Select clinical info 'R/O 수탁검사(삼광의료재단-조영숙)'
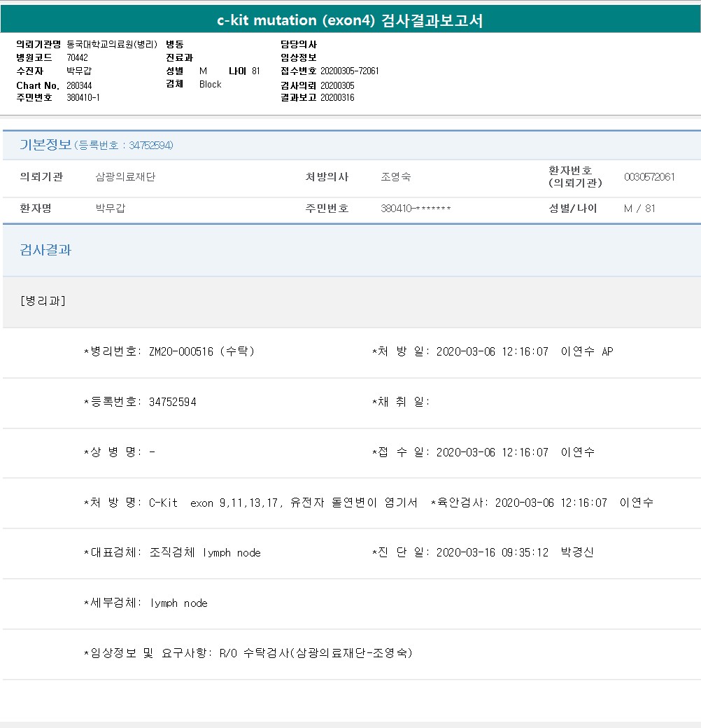This screenshot has width=701, height=728. pyautogui.click(x=316, y=653)
